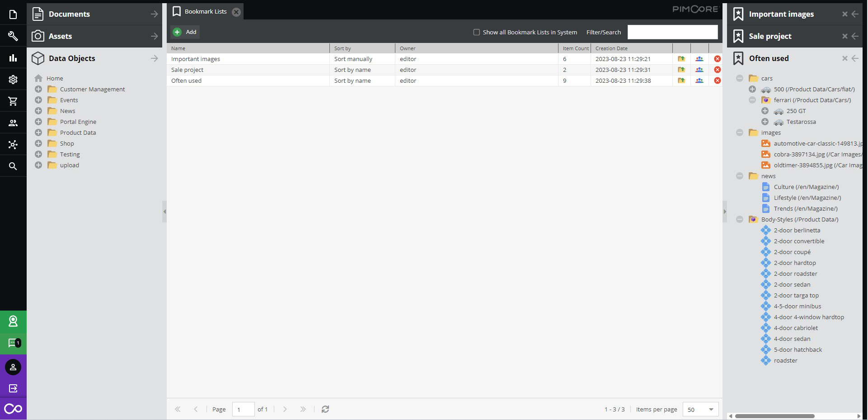
Task: Click the open icon for Often used row
Action: [681, 80]
